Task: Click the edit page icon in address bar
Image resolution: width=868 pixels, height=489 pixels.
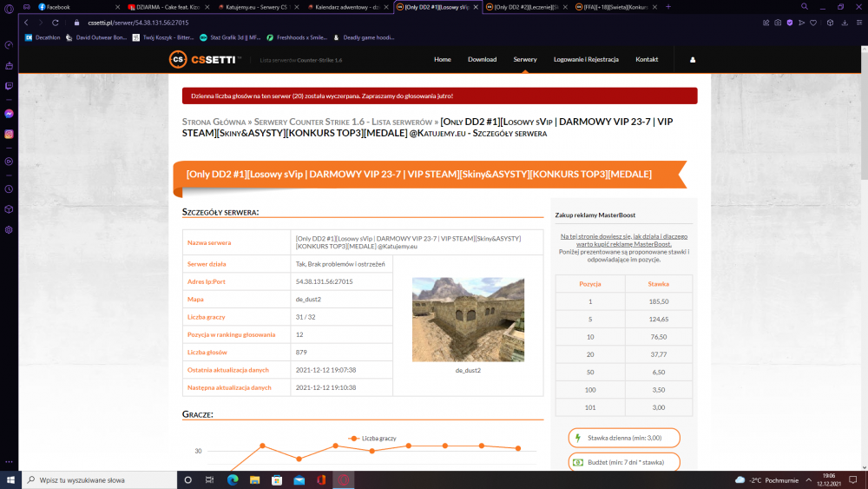Action: coord(766,23)
